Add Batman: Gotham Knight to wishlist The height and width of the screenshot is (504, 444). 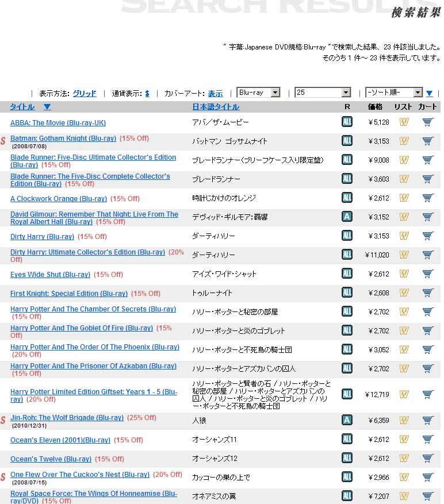point(404,141)
